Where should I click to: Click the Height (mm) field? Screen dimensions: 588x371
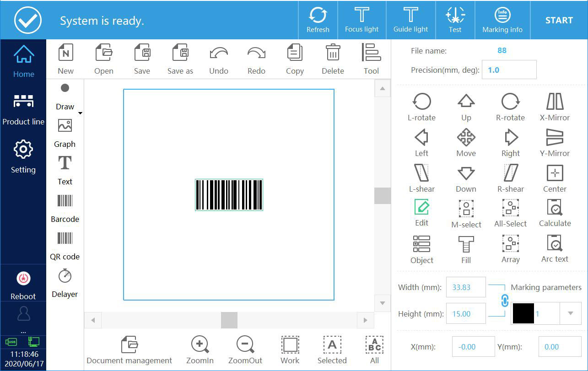click(x=466, y=314)
